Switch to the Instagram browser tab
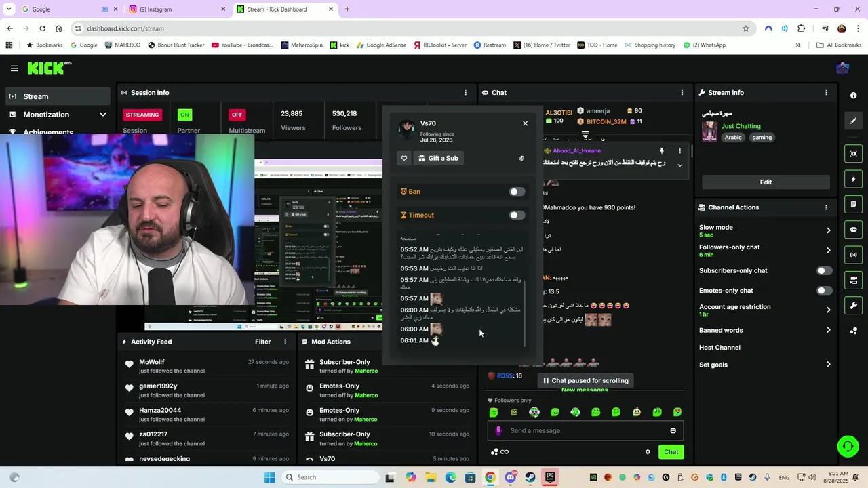This screenshot has width=868, height=488. coord(178,9)
